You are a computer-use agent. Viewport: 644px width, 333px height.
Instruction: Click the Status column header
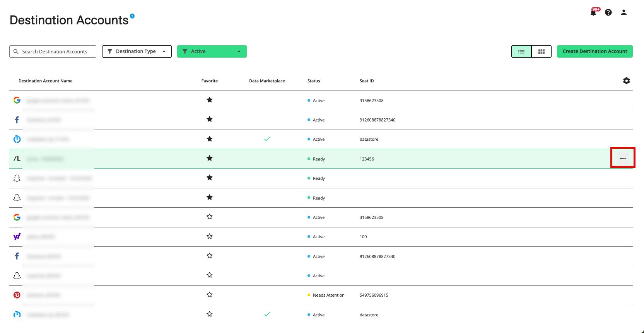(x=314, y=81)
